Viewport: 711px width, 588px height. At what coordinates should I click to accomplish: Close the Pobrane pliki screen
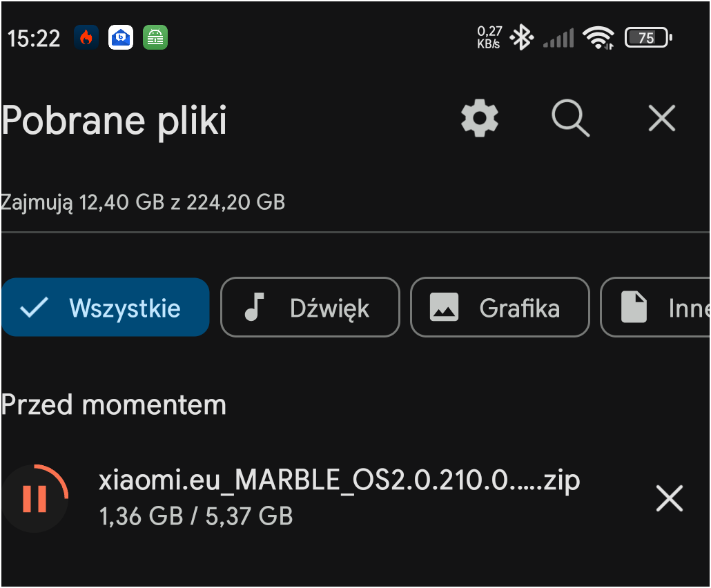(662, 119)
